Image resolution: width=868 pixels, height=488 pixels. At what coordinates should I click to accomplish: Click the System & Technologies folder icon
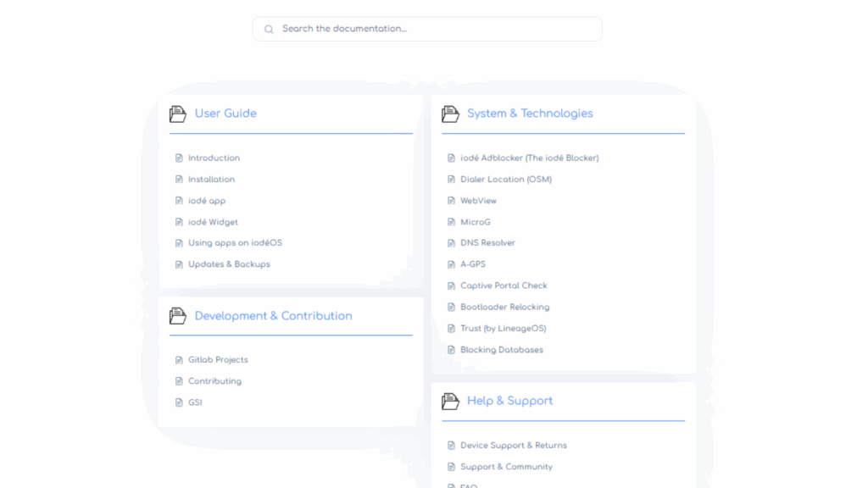tap(450, 114)
